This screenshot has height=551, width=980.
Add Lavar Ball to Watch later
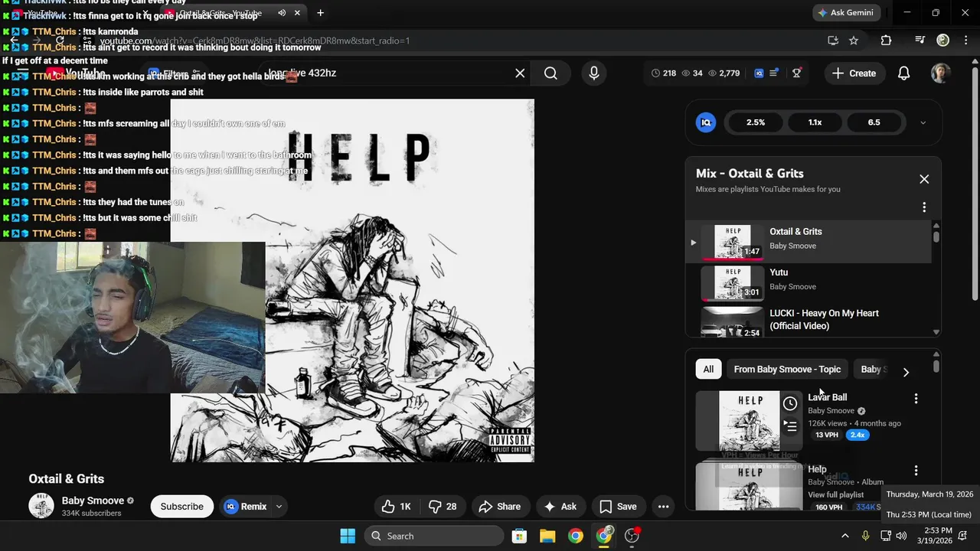(790, 403)
